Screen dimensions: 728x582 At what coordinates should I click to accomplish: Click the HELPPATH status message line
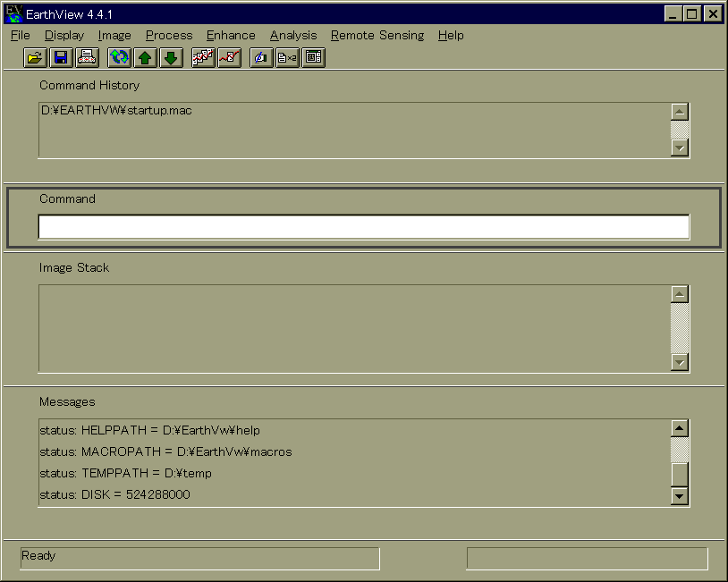149,430
